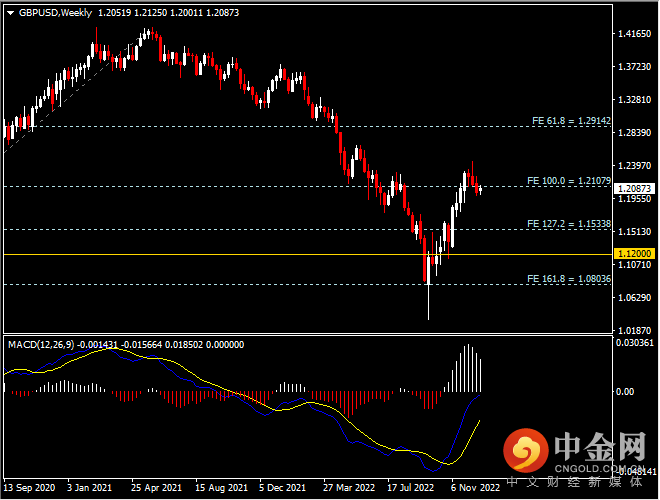Click the 1.32810 price axis label

coord(631,100)
